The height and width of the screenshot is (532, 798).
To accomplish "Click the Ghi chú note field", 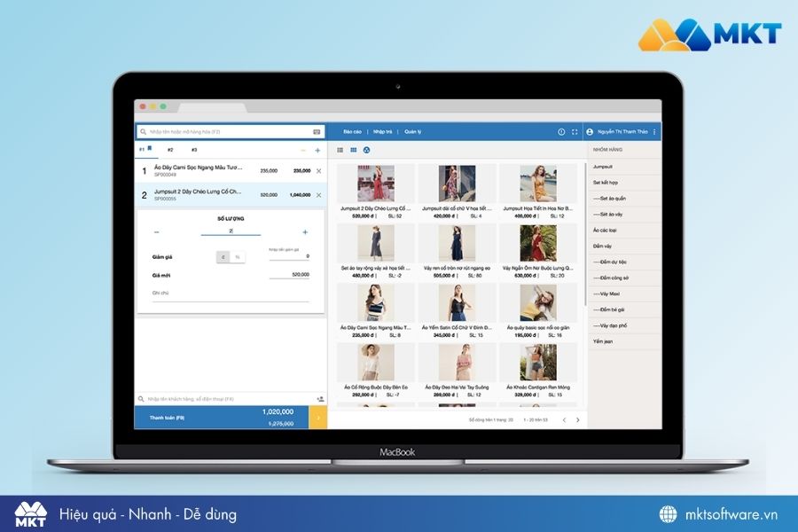I will click(x=231, y=293).
